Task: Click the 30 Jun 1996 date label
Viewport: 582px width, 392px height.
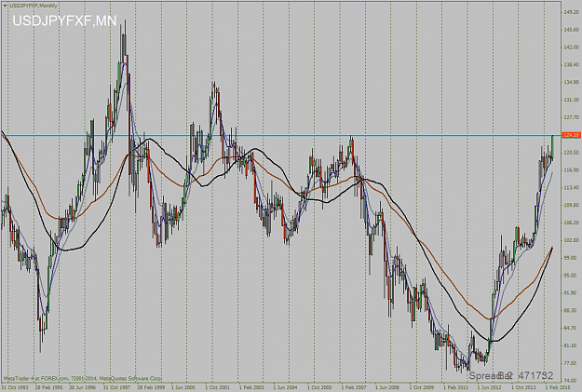Action: 82,387
